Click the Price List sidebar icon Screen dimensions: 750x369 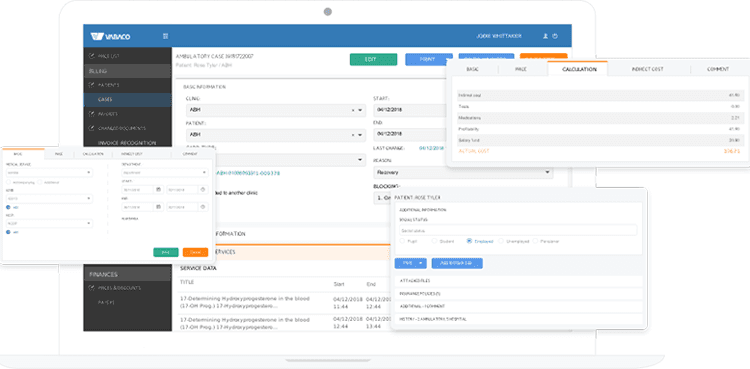tap(91, 56)
